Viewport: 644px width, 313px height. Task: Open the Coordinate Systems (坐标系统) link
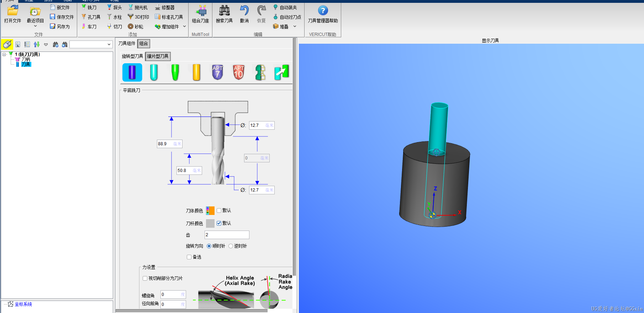[x=23, y=304]
